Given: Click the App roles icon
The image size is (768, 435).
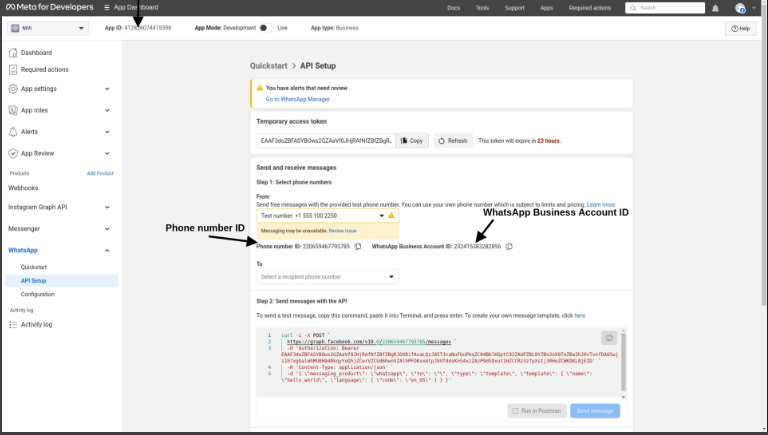Looking at the screenshot, I should click(13, 110).
